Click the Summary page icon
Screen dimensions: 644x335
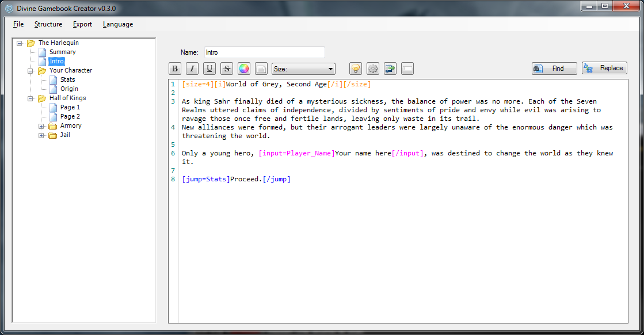[43, 52]
